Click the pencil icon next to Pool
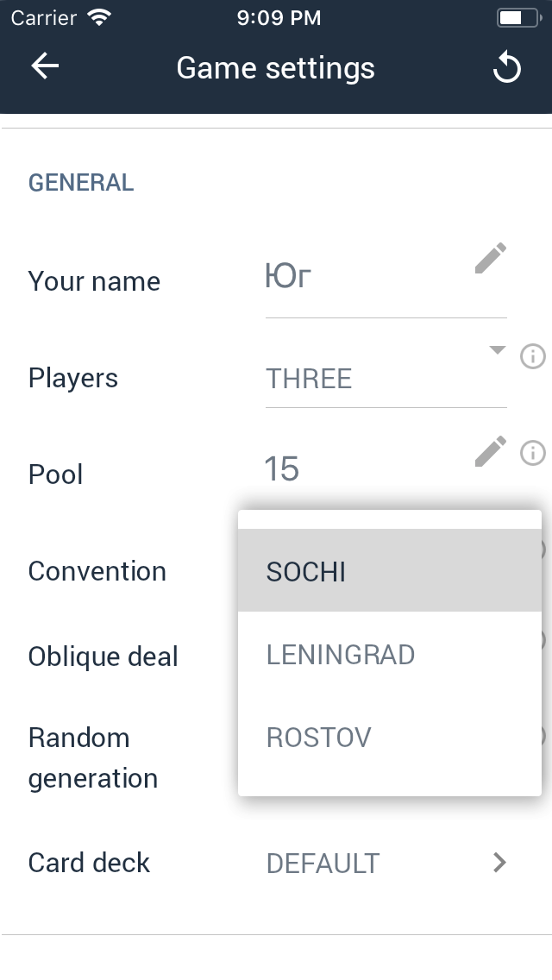 491,451
